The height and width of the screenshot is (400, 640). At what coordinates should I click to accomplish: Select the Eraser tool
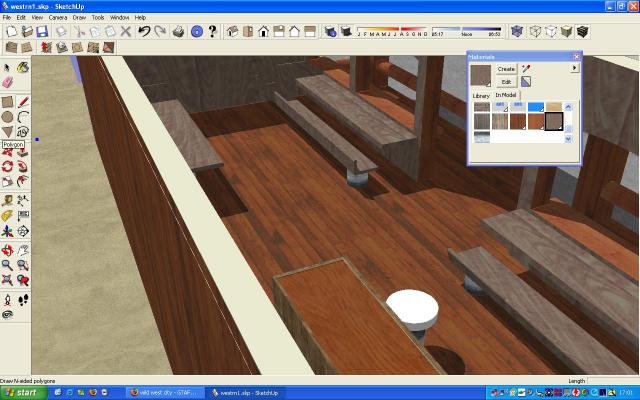(x=8, y=83)
